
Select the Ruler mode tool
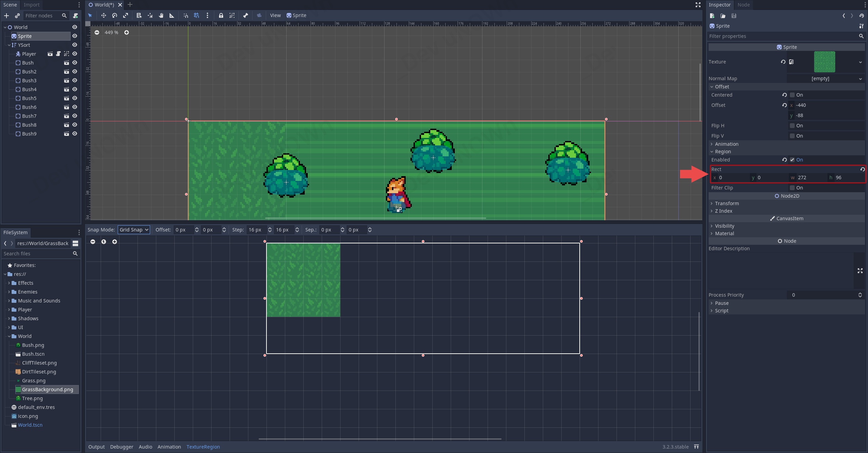pos(172,15)
